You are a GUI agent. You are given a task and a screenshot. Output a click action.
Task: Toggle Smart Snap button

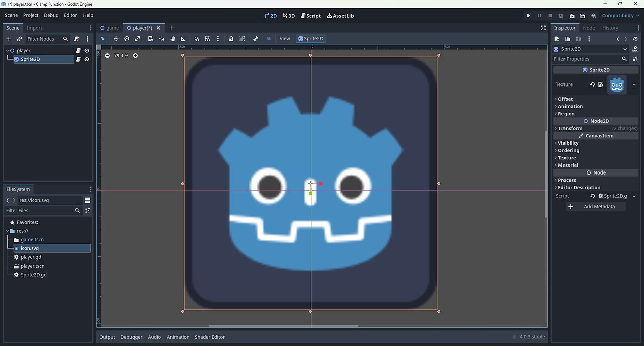(x=197, y=39)
